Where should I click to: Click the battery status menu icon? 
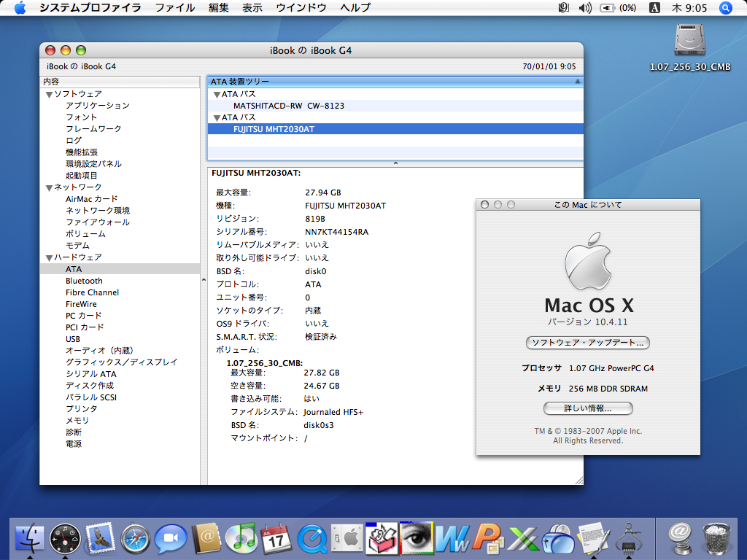pos(607,8)
